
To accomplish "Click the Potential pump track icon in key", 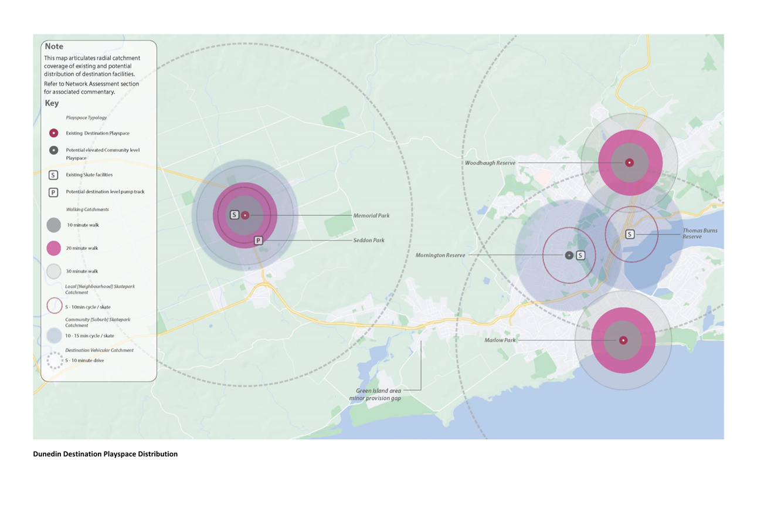I will click(53, 192).
